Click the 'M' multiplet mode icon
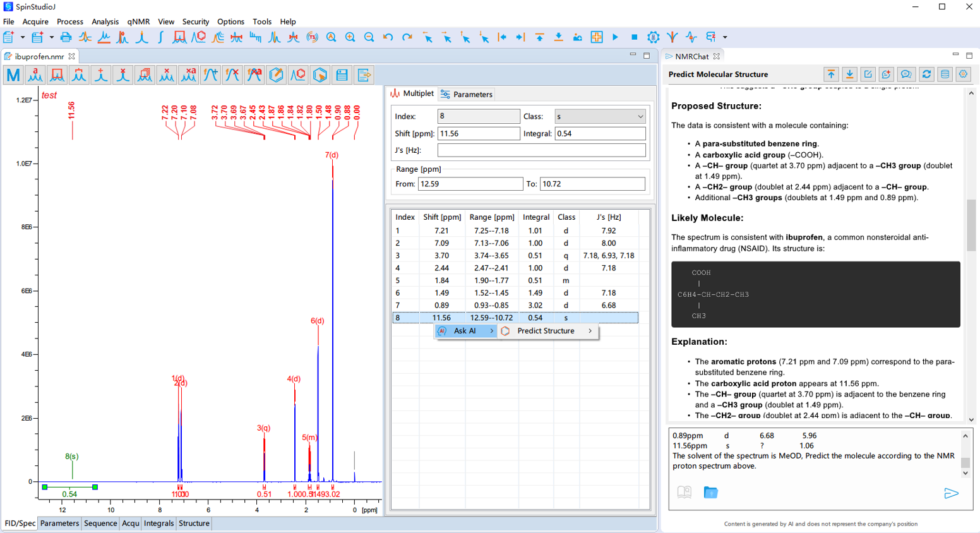980x533 pixels. click(13, 75)
